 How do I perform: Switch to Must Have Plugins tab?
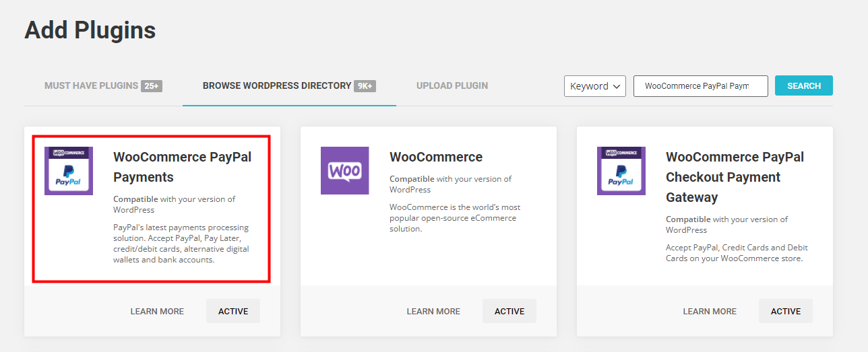[103, 86]
